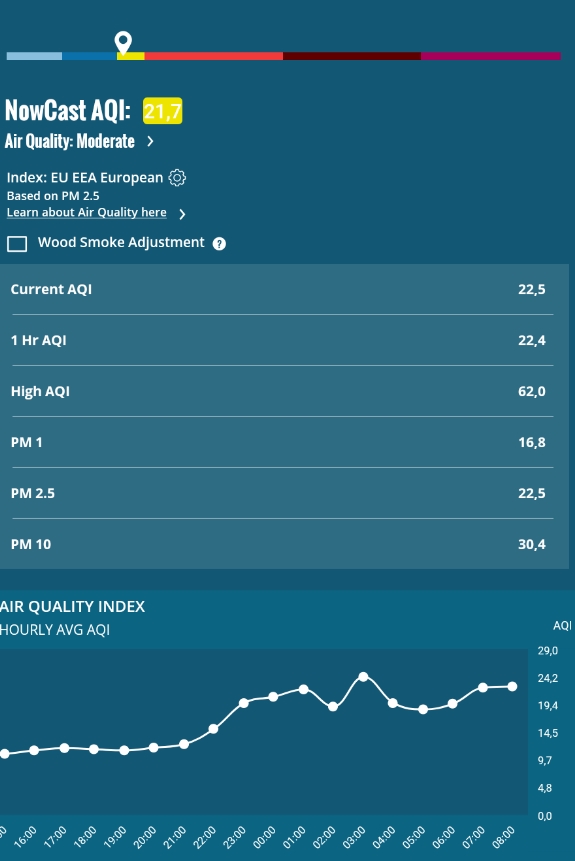
Task: Click the yellow NowCast AQI 21,7 badge
Action: click(163, 111)
